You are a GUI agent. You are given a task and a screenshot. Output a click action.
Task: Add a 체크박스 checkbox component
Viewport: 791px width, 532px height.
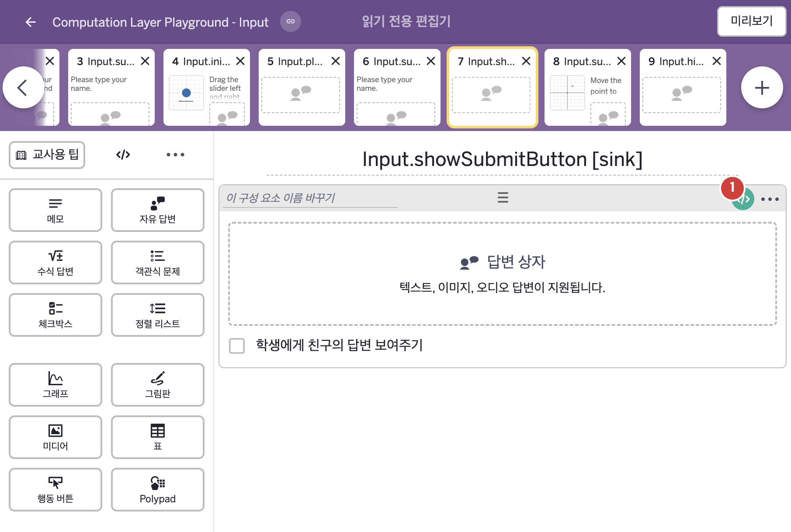tap(56, 315)
